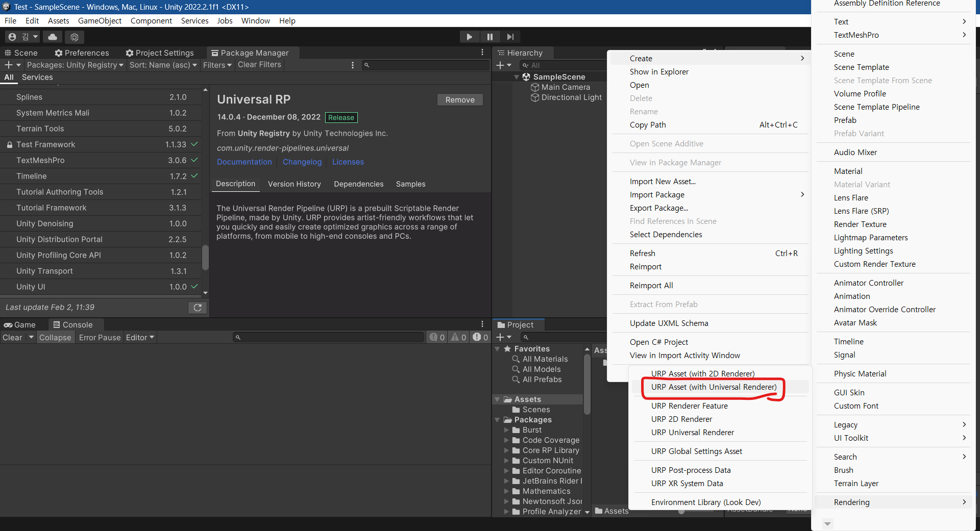Select the Main Camera object icon
Screen dimensions: 980x531
535,87
